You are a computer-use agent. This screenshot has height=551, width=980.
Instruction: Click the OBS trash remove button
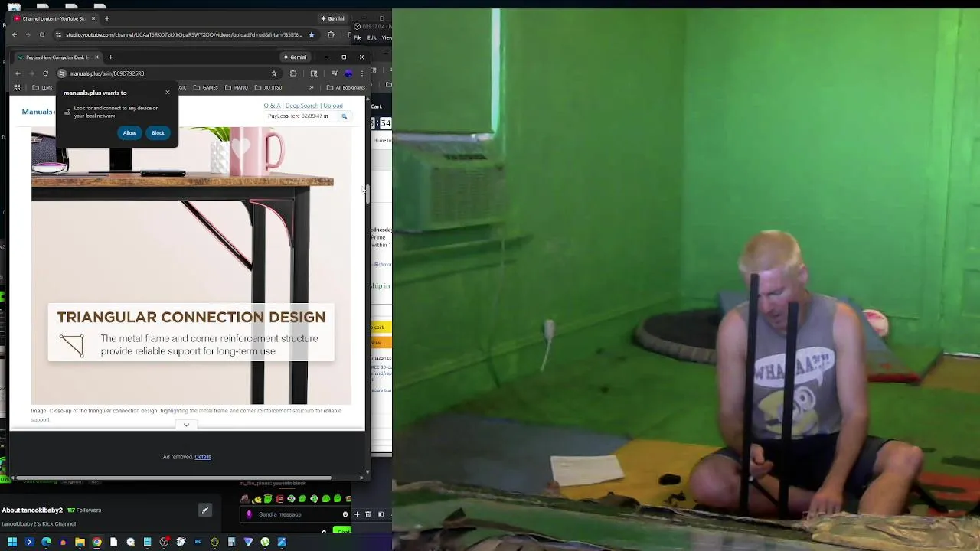368,514
